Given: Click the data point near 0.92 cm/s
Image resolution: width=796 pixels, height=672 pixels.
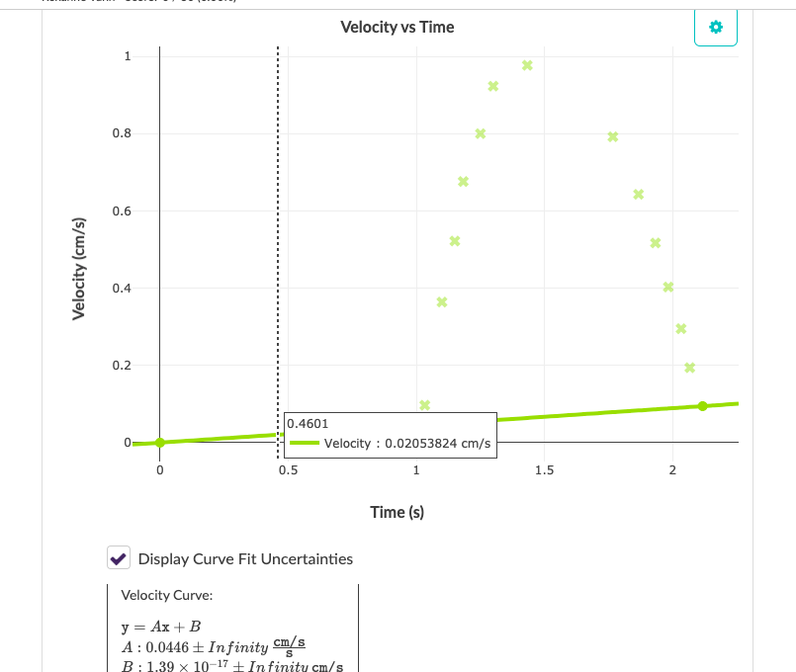Looking at the screenshot, I should coord(492,86).
